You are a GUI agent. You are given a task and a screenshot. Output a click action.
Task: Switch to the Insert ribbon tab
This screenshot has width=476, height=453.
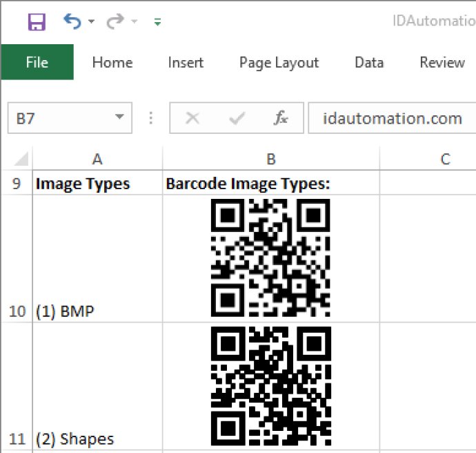[186, 63]
